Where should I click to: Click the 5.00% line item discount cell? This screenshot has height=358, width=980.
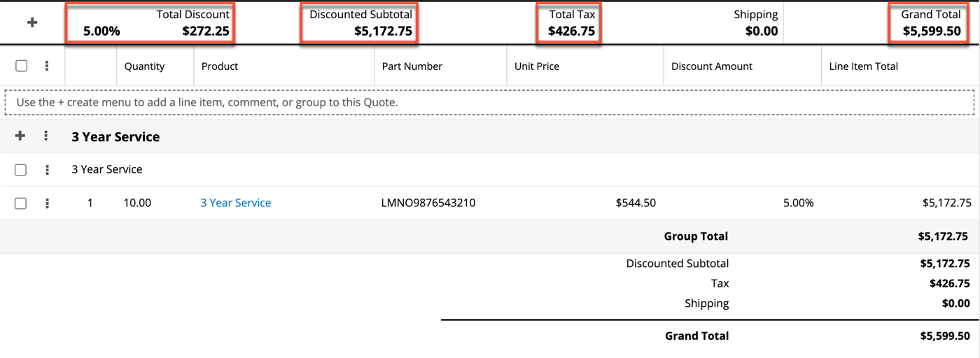798,203
